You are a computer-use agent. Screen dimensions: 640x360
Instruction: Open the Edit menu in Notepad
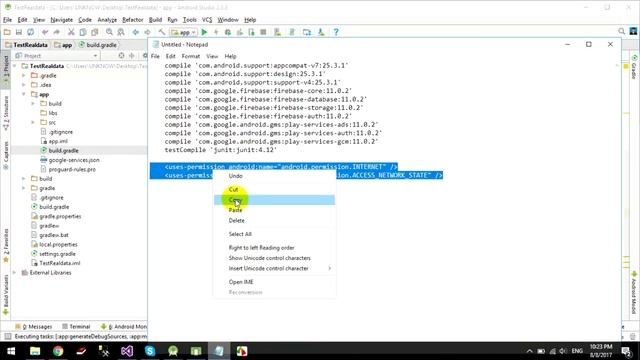click(x=170, y=56)
